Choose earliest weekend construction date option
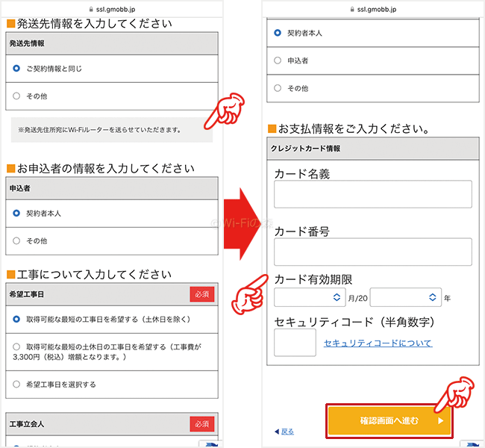This screenshot has width=485, height=448. [x=16, y=346]
